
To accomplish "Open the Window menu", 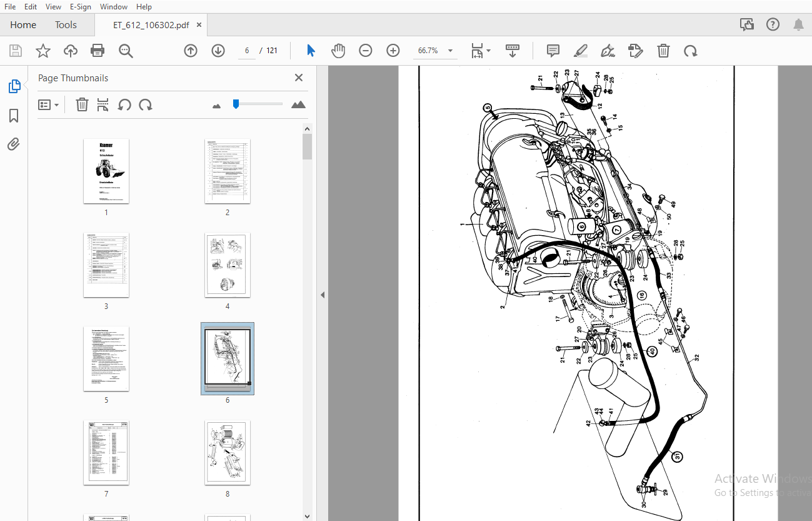I will (114, 7).
